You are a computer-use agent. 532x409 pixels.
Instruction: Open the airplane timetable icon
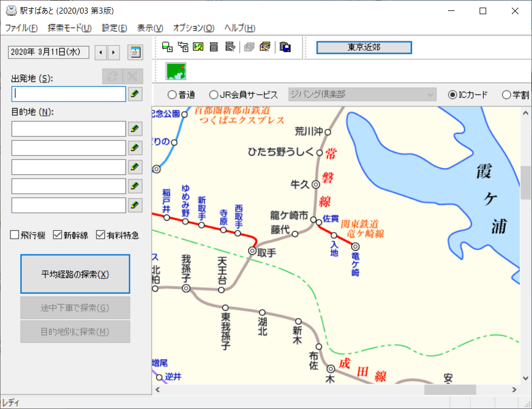(x=183, y=47)
